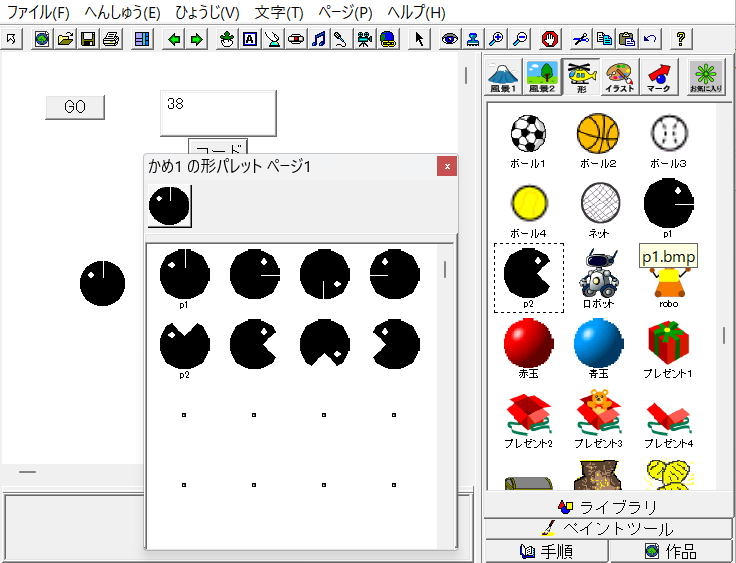Screen dimensions: 736x563
Task: Click the printer icon
Action: tap(111, 39)
